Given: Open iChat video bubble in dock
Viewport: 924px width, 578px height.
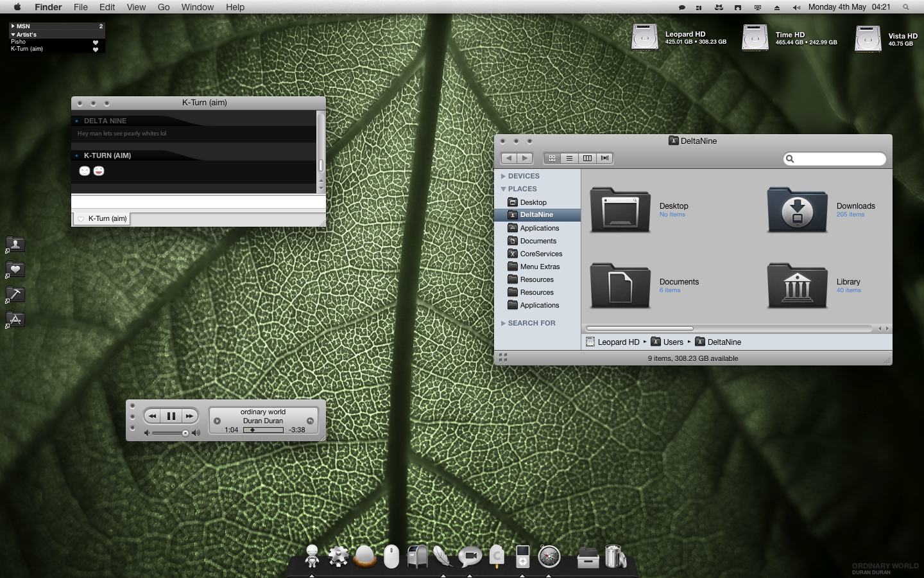Looking at the screenshot, I should coord(470,556).
